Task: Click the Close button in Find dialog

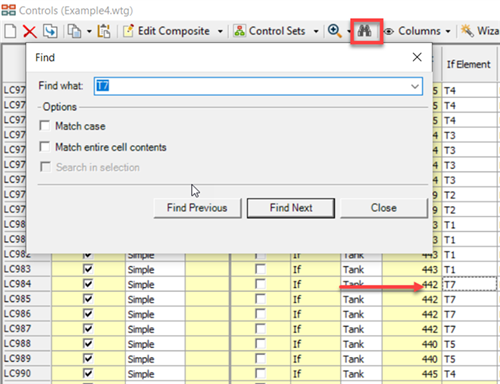Action: tap(384, 208)
